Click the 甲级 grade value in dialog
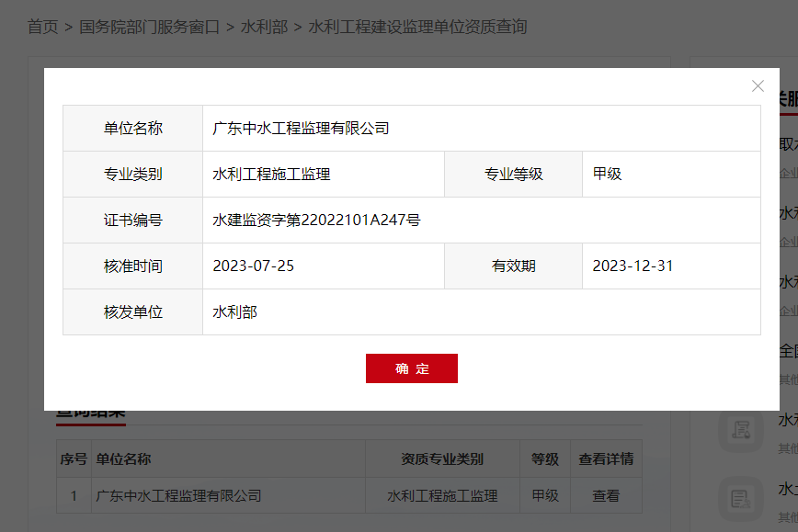Image resolution: width=798 pixels, height=532 pixels. click(x=607, y=175)
